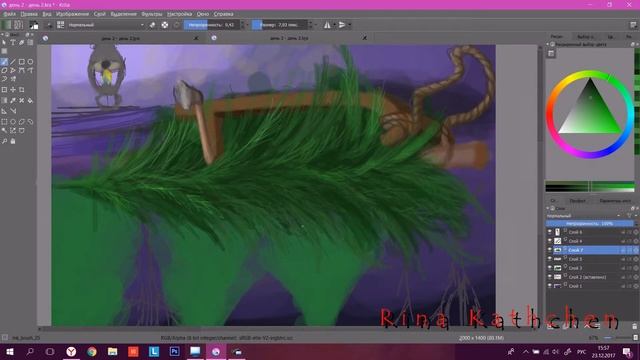640x360 pixels.
Task: Open the gradient chooser in toolbar
Action: click(x=7, y=25)
